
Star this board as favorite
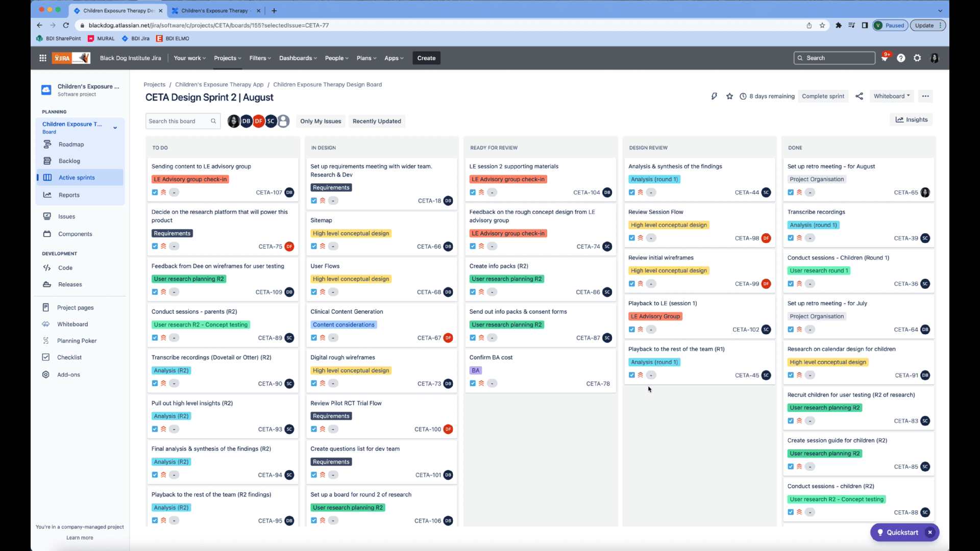coord(729,96)
